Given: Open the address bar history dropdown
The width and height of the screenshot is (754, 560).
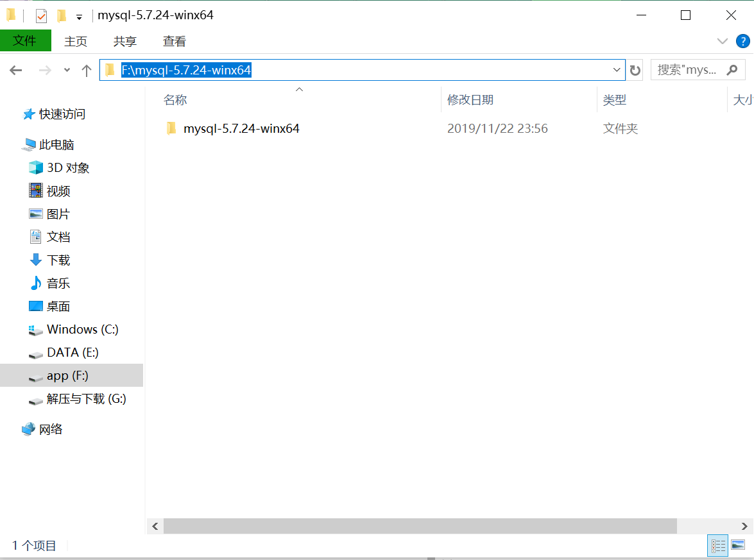Looking at the screenshot, I should click(x=617, y=70).
